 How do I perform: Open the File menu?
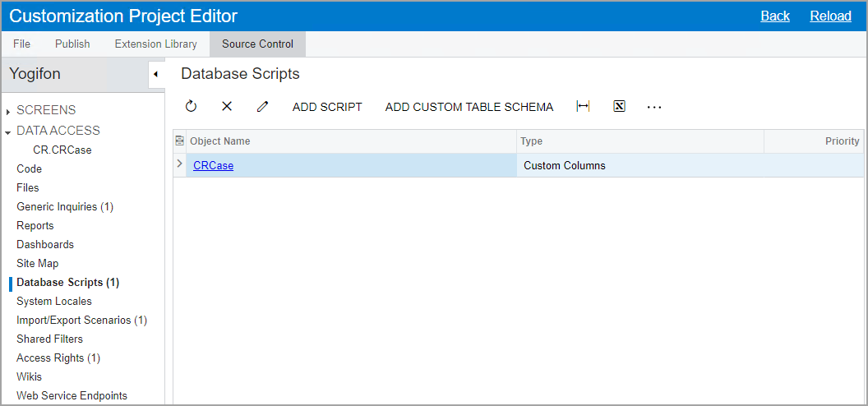(x=22, y=44)
